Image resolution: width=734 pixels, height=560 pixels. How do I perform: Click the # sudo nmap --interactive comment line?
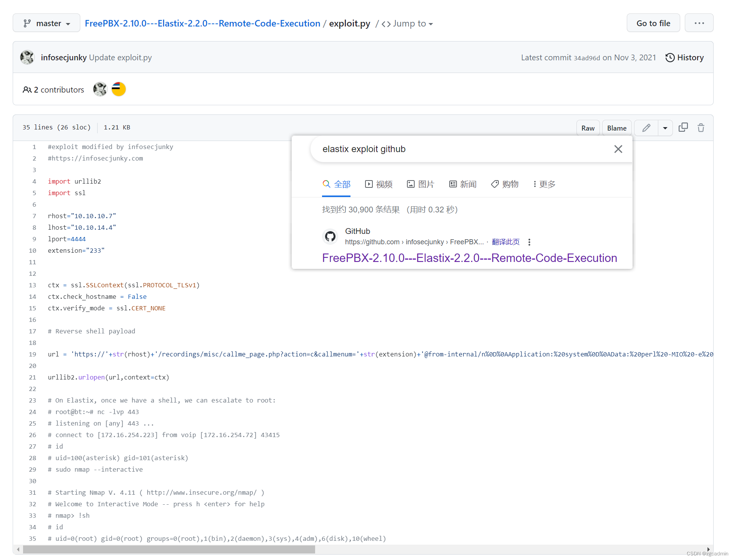pyautogui.click(x=95, y=469)
